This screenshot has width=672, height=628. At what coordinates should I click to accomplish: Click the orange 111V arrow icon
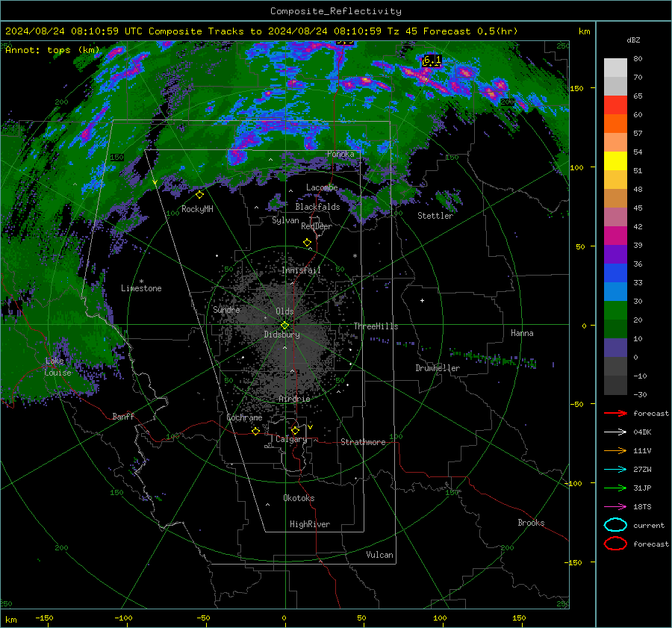(x=615, y=450)
